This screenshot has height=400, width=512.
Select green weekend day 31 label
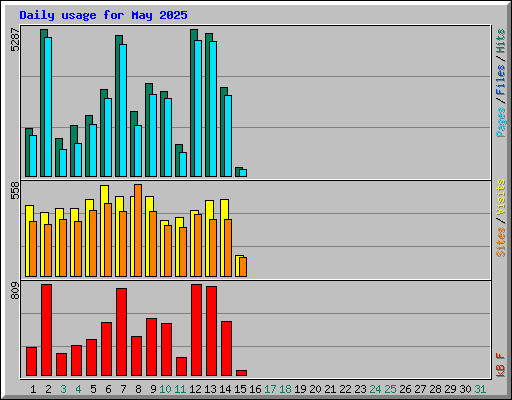click(480, 389)
